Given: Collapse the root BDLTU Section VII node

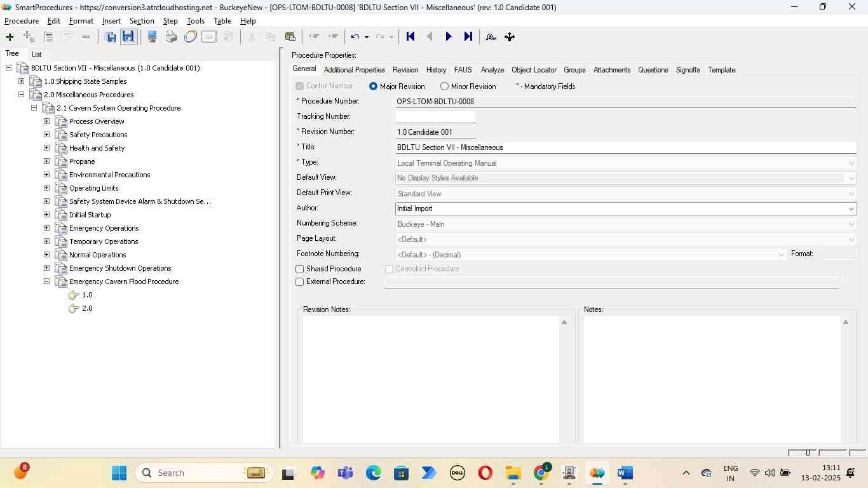Looking at the screenshot, I should point(8,68).
